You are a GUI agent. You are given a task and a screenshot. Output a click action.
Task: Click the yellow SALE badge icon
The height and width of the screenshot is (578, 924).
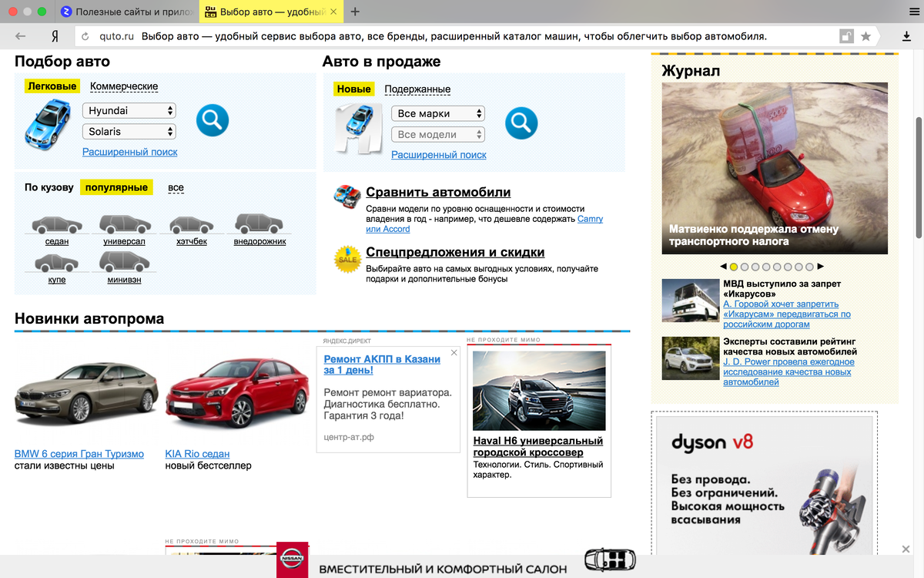pyautogui.click(x=347, y=260)
